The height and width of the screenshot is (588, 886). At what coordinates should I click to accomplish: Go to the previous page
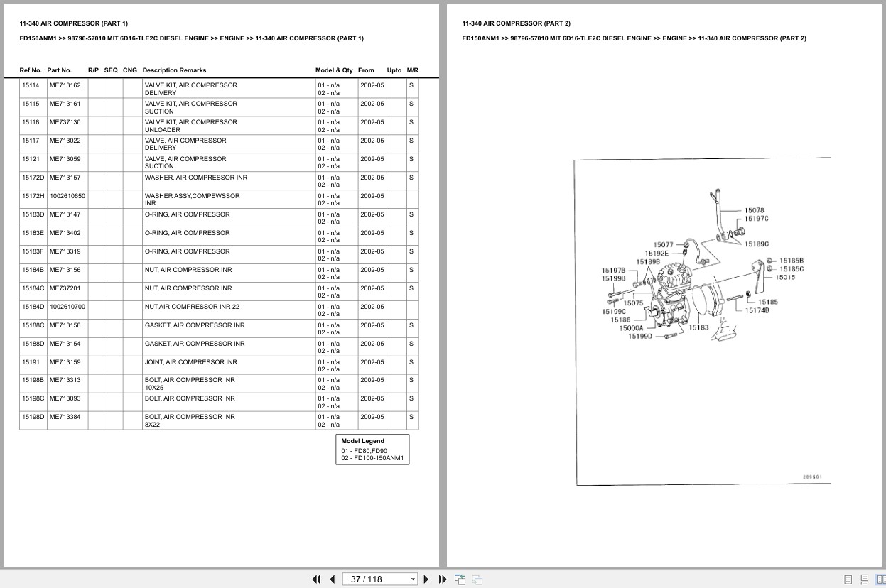click(x=332, y=579)
